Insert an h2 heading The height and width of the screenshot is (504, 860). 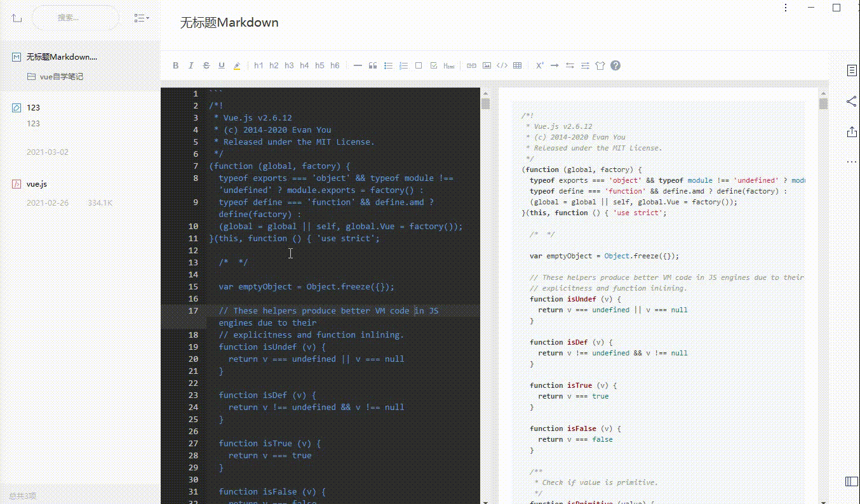pos(274,65)
